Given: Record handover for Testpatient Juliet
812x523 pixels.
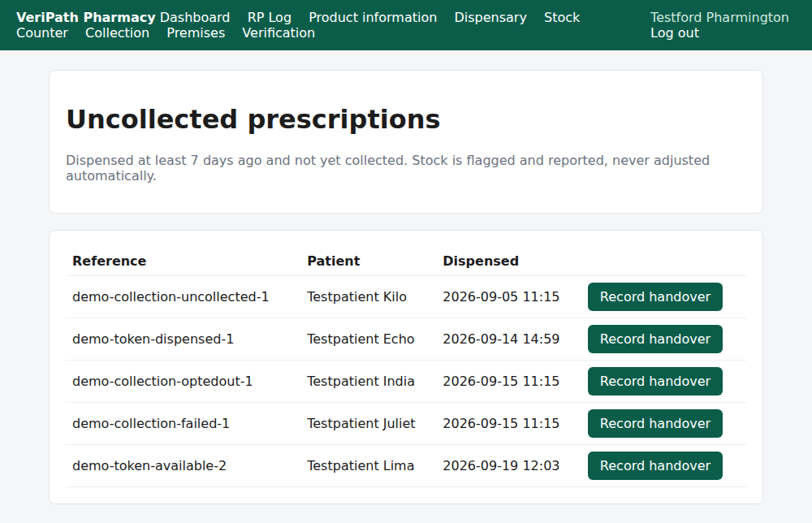Looking at the screenshot, I should (x=655, y=424).
